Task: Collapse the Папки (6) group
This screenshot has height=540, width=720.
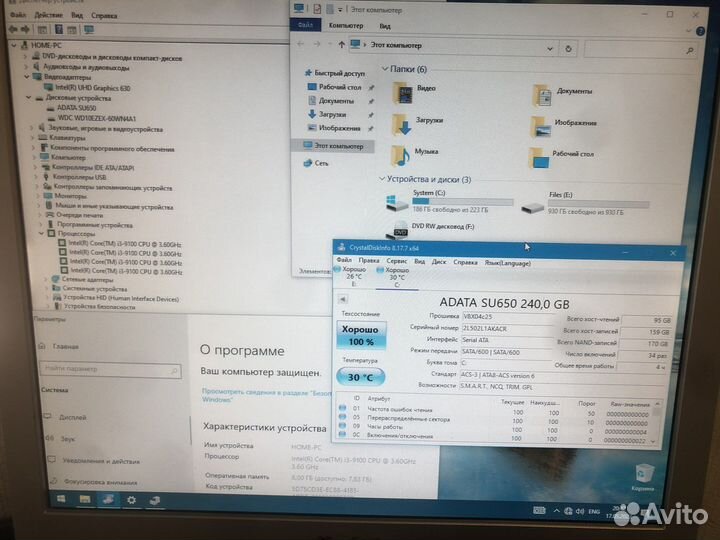Action: [385, 69]
